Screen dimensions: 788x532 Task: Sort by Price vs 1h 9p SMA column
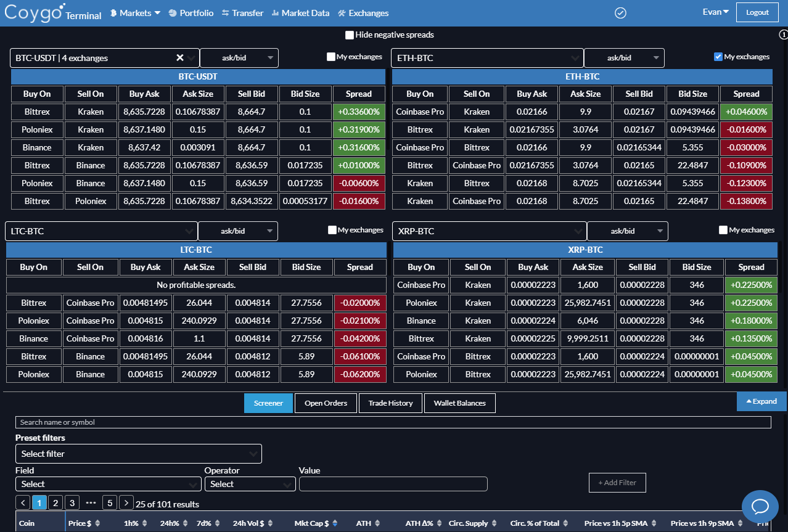point(742,523)
